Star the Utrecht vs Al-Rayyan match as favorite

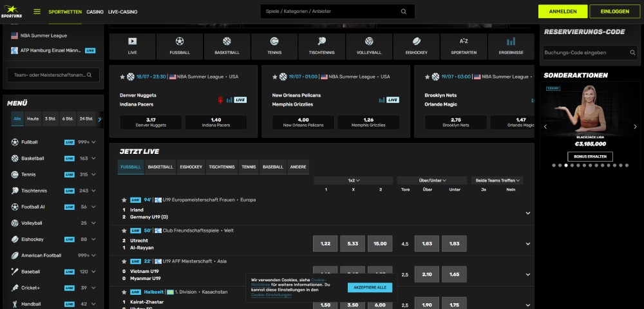[x=124, y=230]
